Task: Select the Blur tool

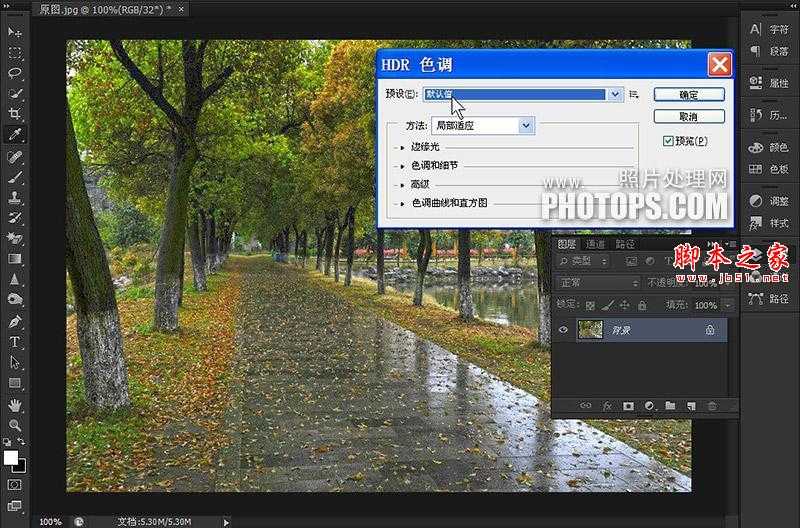Action: click(x=14, y=279)
